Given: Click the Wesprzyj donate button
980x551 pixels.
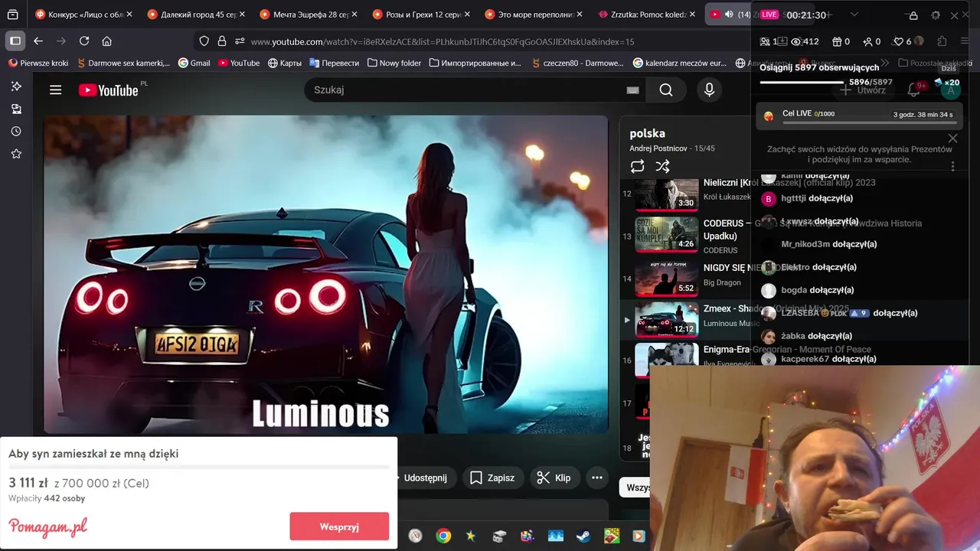Looking at the screenshot, I should (339, 527).
